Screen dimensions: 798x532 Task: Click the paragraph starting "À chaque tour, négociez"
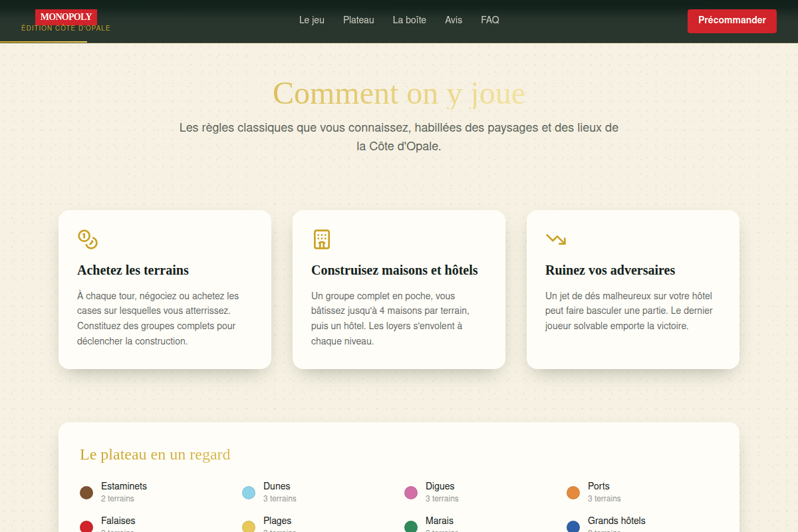point(158,319)
